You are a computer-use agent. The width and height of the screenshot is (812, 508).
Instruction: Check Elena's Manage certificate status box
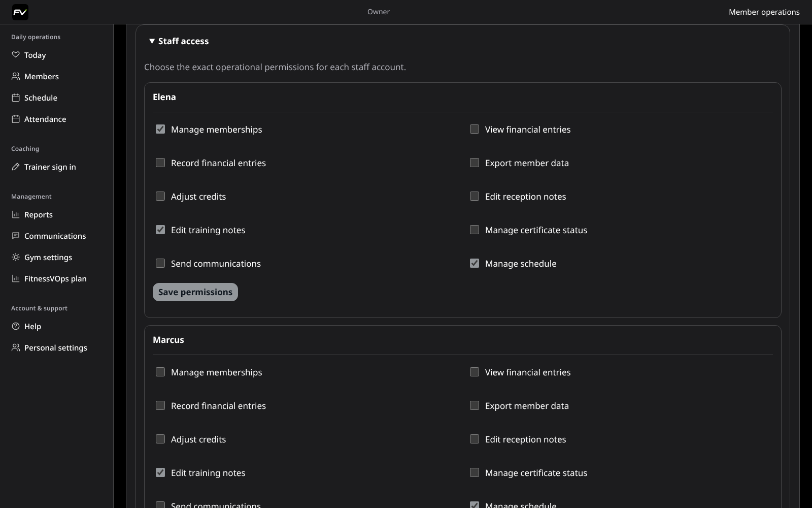pos(475,230)
